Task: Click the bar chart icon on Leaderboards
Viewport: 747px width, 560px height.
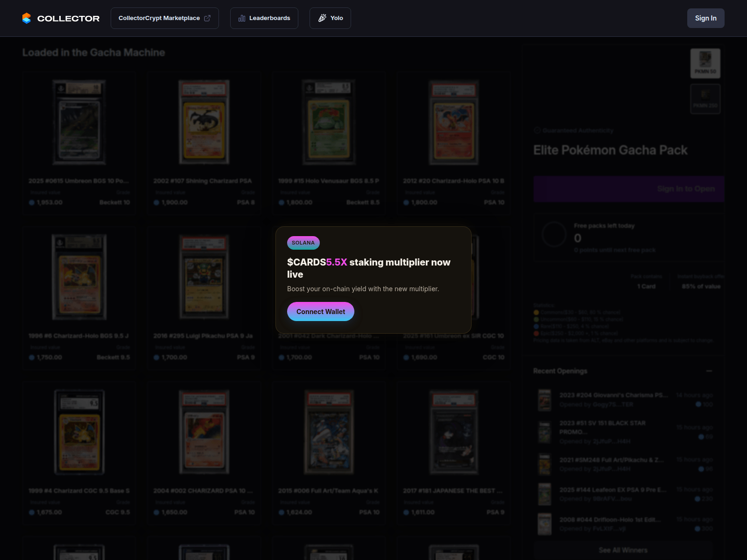Action: pos(242,18)
